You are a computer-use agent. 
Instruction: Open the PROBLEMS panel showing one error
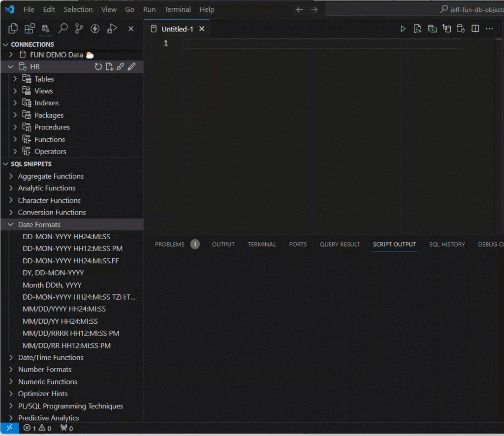click(170, 244)
